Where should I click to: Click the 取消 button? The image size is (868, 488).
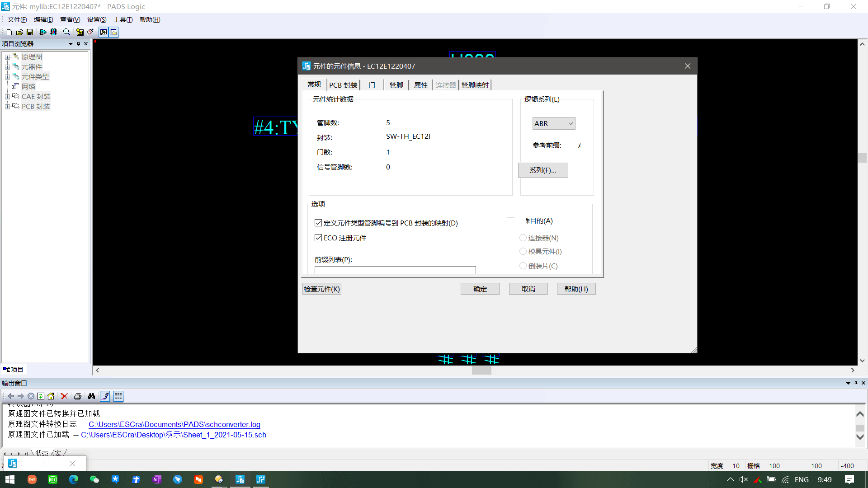(528, 289)
